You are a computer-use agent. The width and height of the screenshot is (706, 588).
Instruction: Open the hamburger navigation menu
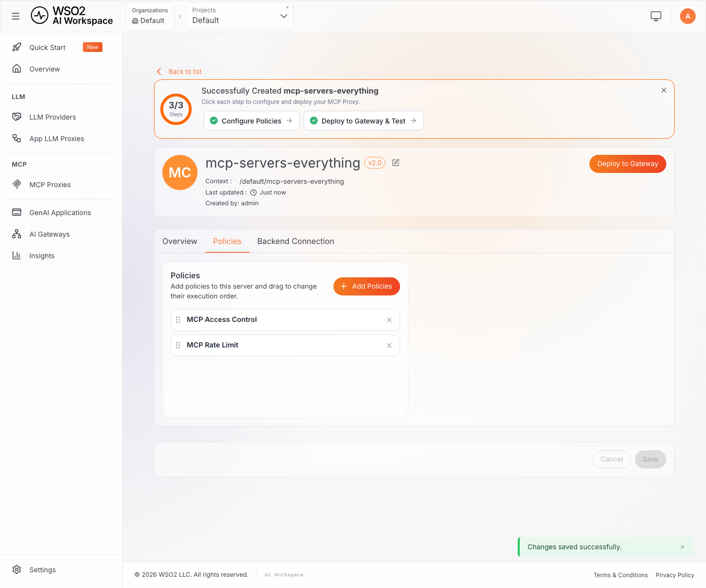(x=16, y=16)
